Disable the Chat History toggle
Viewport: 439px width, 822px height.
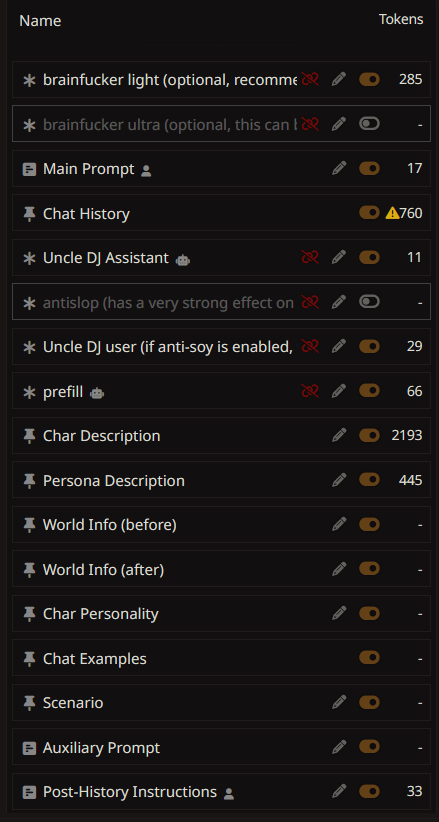tap(369, 212)
